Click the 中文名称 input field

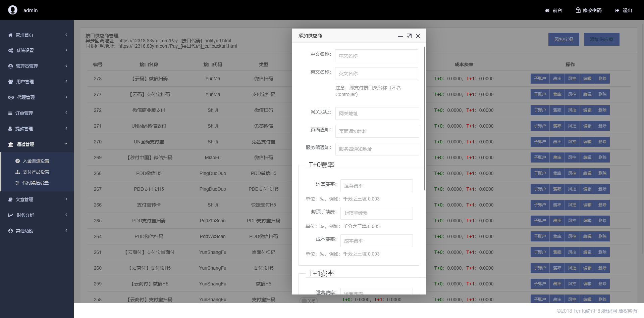click(x=376, y=56)
